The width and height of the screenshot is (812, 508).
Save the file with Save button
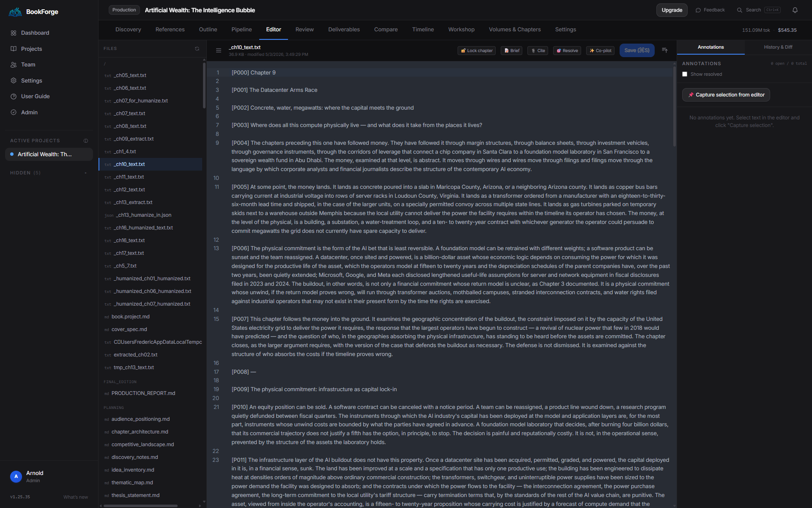[x=637, y=50]
